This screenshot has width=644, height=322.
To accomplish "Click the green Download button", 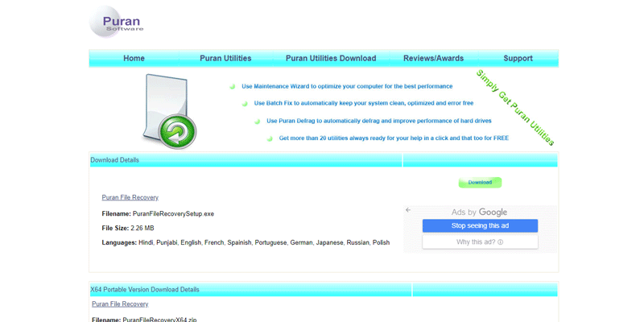I will coord(480,183).
